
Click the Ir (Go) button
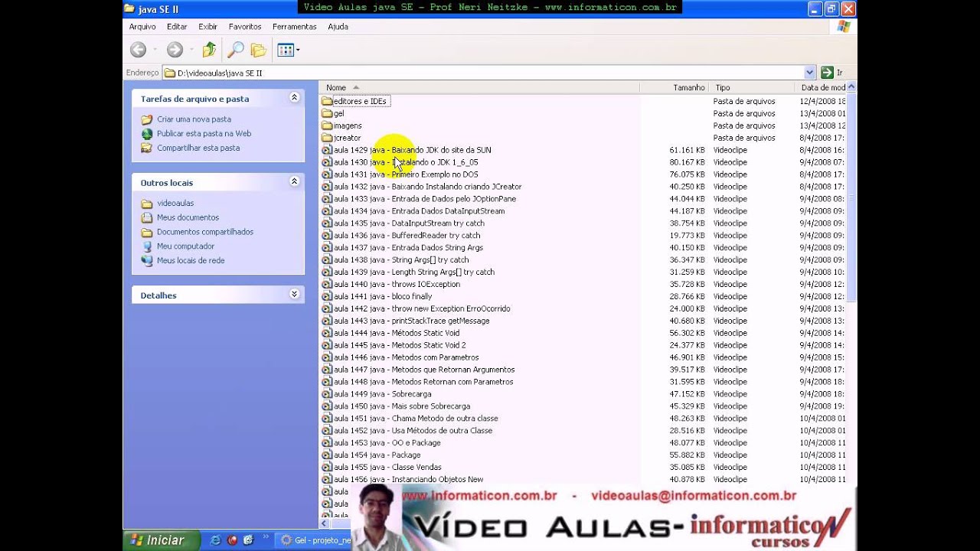pos(832,73)
